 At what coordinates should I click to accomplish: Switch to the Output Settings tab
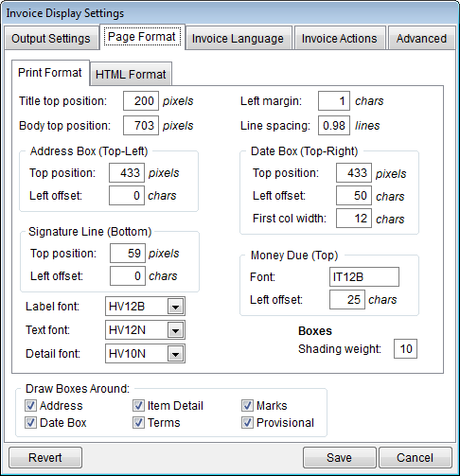click(51, 39)
